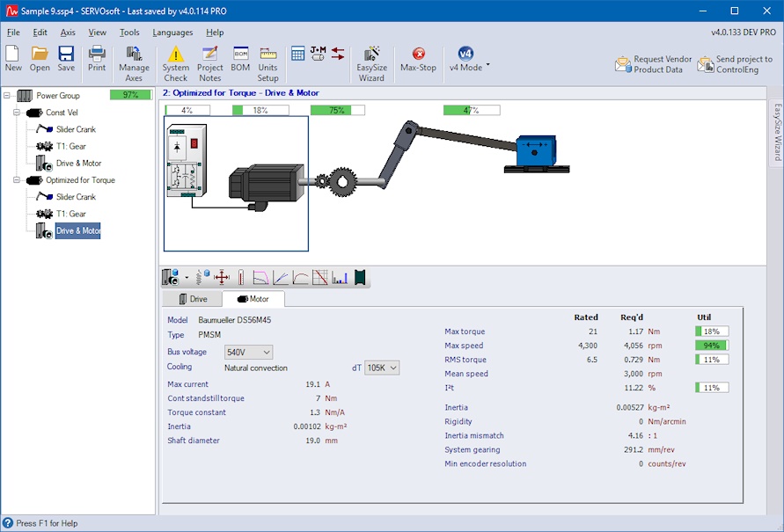Open Manage Axes
Image resolution: width=784 pixels, height=532 pixels.
(x=134, y=60)
